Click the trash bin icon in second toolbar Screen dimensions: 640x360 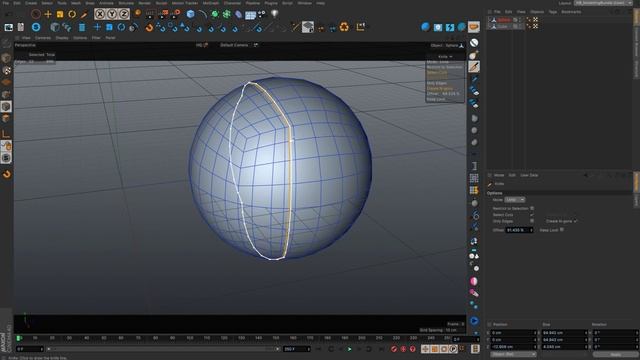pyautogui.click(x=82, y=27)
